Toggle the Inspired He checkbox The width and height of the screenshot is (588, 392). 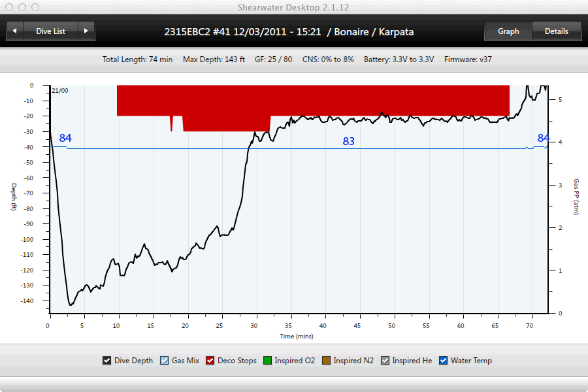385,361
